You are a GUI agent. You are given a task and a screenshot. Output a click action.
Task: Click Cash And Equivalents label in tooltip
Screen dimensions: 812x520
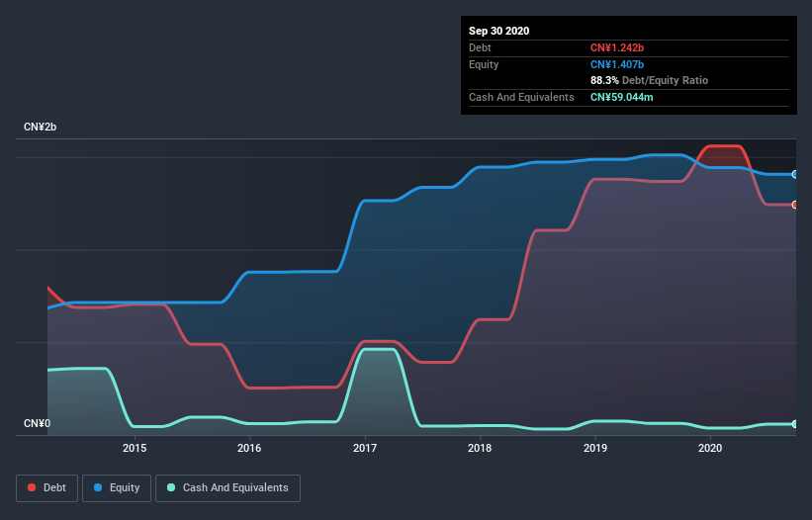(x=521, y=97)
